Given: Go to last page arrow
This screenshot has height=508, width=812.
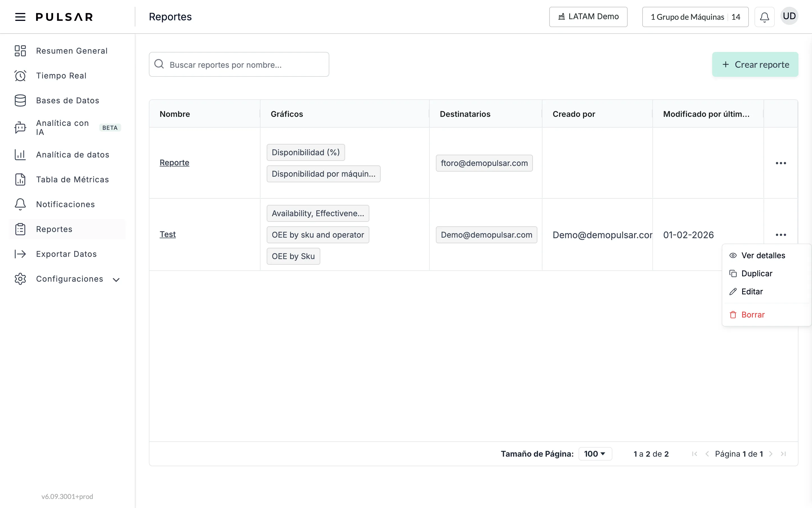Looking at the screenshot, I should [x=784, y=454].
